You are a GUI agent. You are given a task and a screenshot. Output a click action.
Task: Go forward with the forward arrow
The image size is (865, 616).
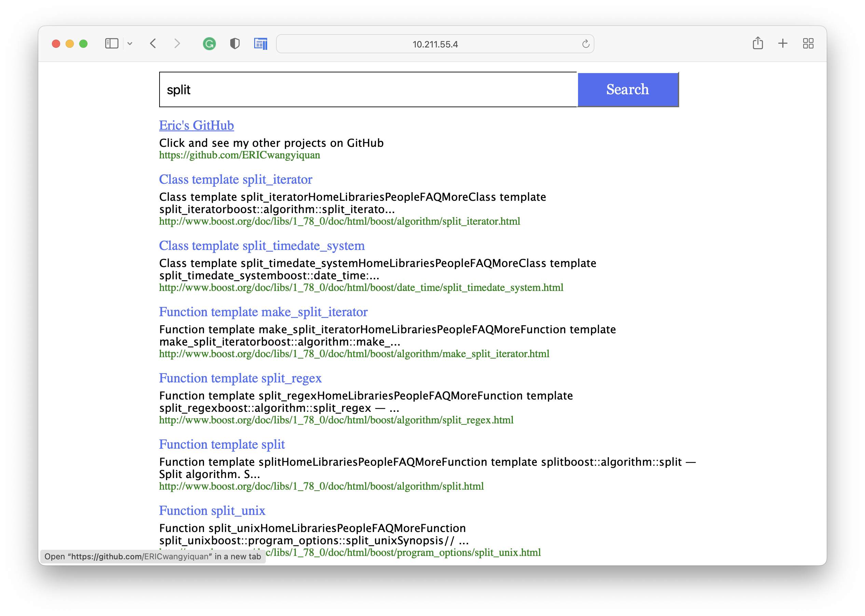177,44
